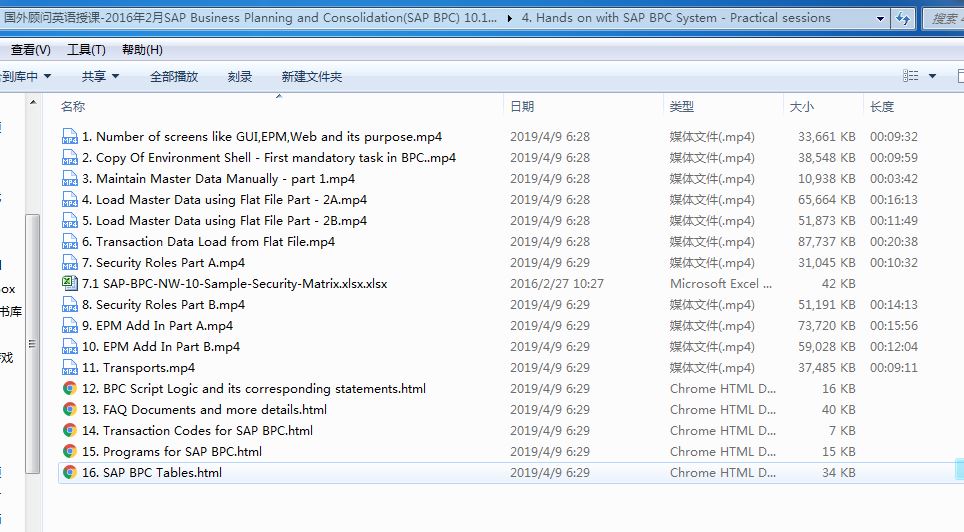Viewport: 964px width, 532px height.
Task: Click MP4 icon of Copy Of Environment Shell file
Action: 69,157
